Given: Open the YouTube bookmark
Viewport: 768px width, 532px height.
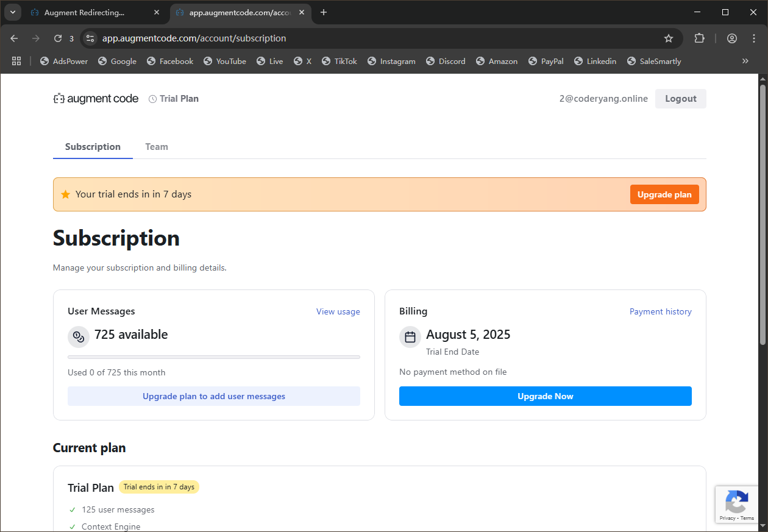Looking at the screenshot, I should (x=225, y=62).
